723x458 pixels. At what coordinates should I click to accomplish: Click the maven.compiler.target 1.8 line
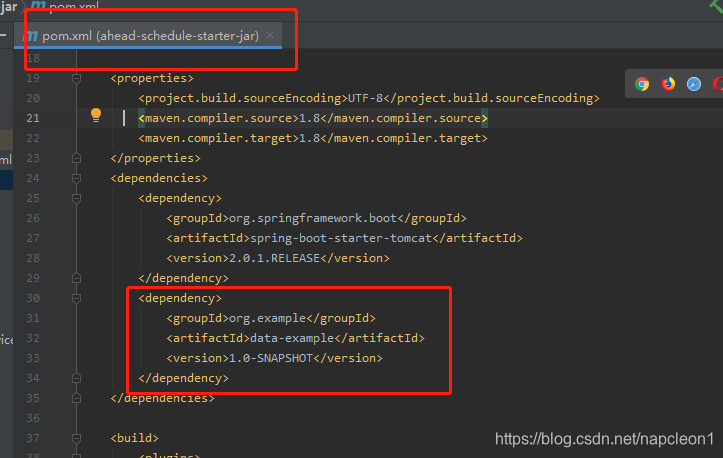(x=313, y=138)
